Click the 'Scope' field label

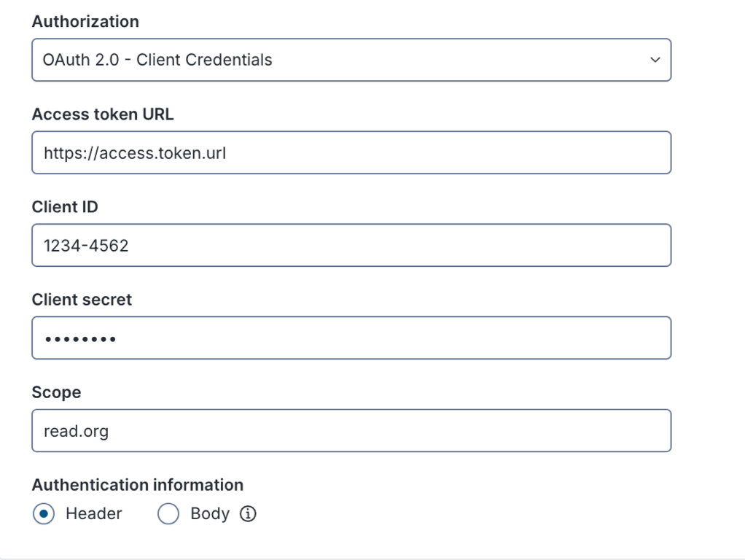(x=56, y=392)
